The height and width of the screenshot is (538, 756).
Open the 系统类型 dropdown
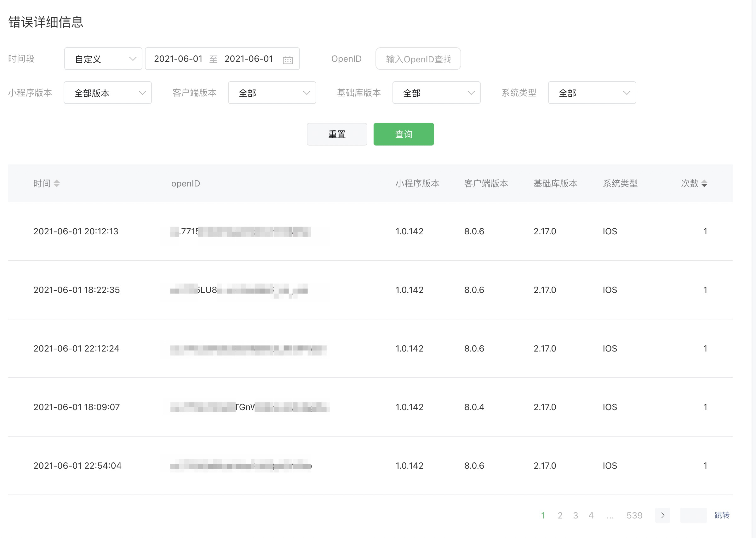(x=592, y=93)
